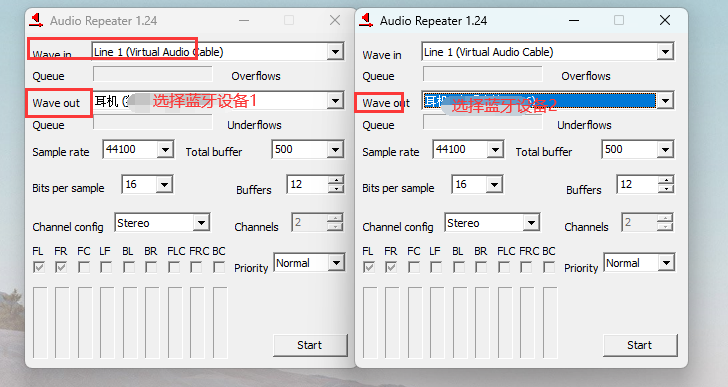728x387 pixels.
Task: Toggle the FL channel checkbox in the left window
Action: click(39, 267)
